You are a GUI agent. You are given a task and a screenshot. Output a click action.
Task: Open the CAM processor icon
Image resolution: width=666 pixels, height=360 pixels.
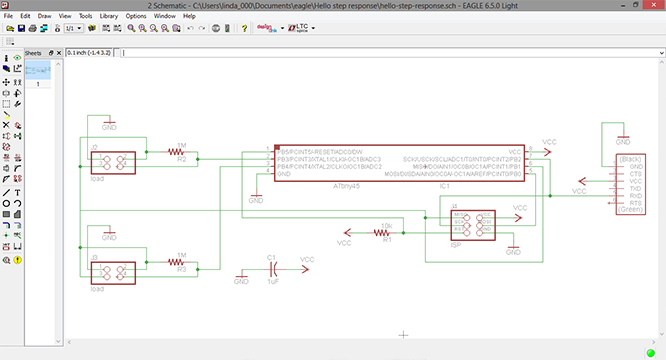click(x=44, y=28)
